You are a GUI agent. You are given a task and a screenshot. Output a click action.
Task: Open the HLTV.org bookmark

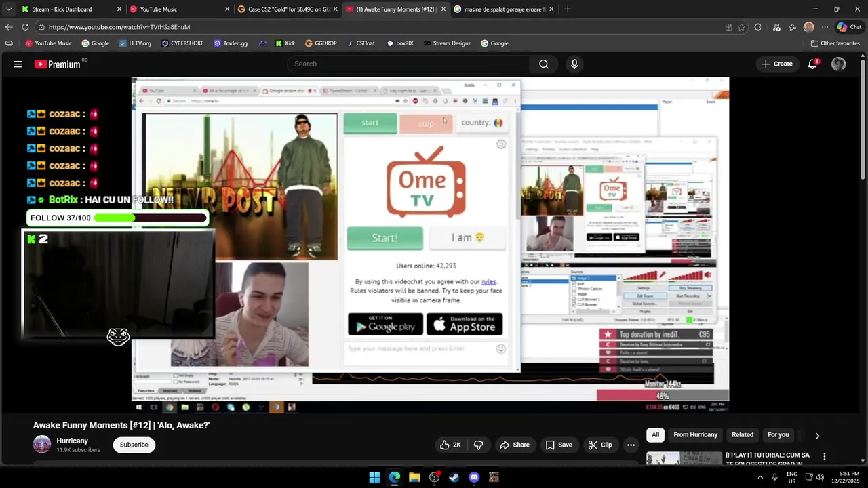pyautogui.click(x=135, y=43)
